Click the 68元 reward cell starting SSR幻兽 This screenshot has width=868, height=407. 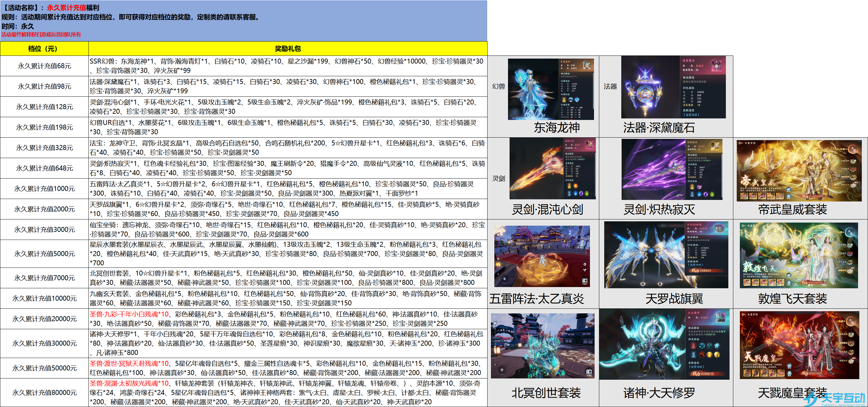point(288,66)
